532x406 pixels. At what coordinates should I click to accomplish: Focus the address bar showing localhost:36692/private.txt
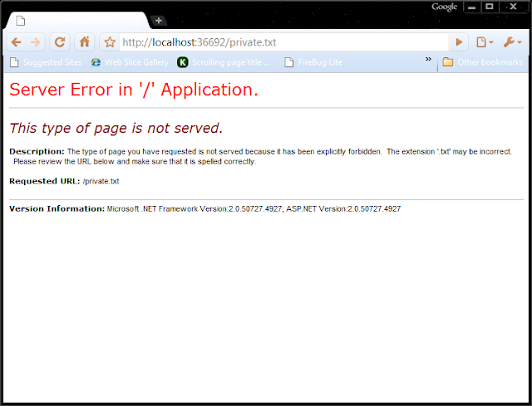tap(283, 42)
